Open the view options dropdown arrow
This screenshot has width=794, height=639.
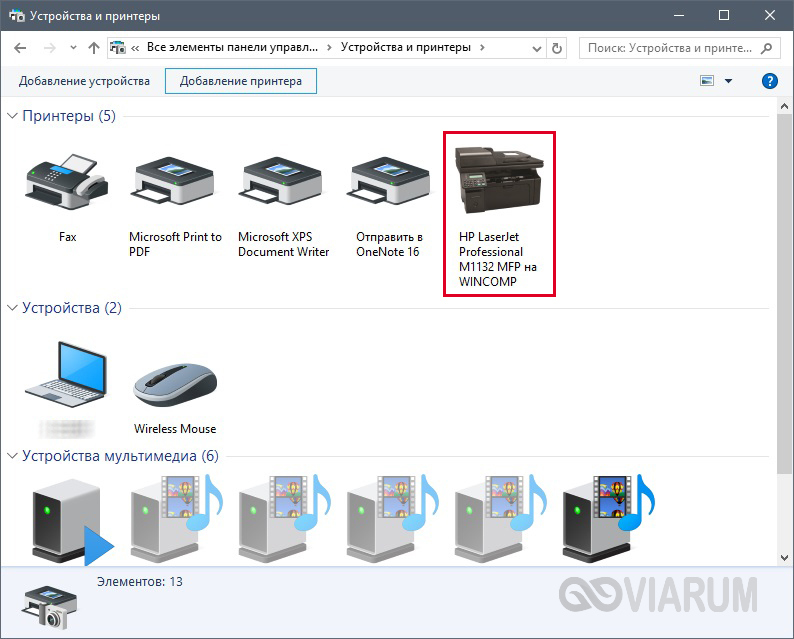(728, 81)
